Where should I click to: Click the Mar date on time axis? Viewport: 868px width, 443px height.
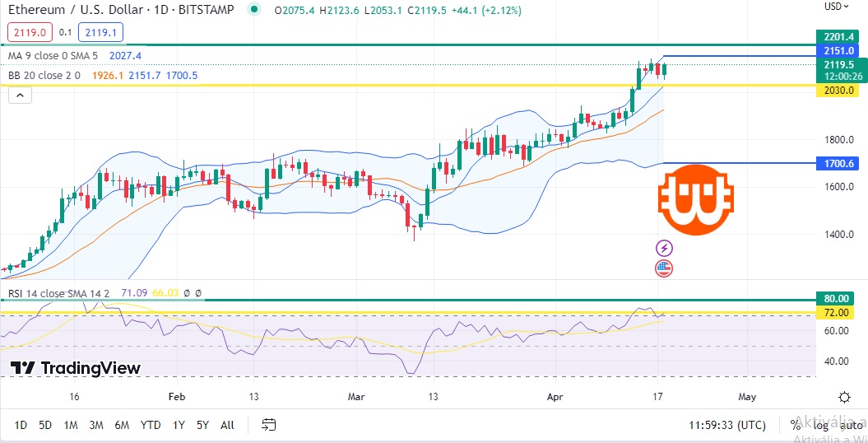[356, 397]
